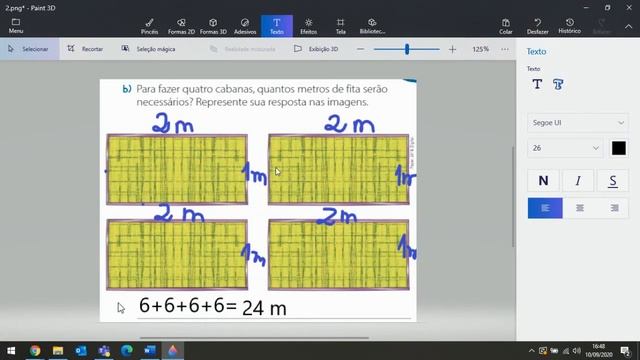Screen dimensions: 640x360
Task: Open the Formas 2D tab
Action: pyautogui.click(x=181, y=26)
